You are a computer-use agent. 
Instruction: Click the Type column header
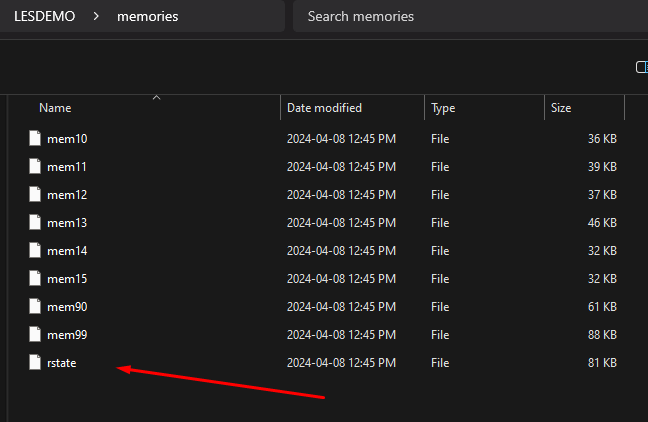(x=443, y=108)
